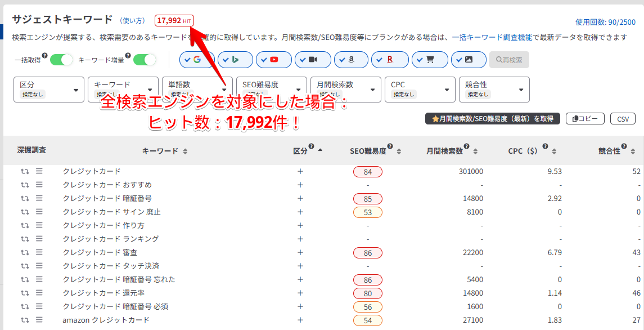Click the help icon beside 一括取得
644x330 pixels.
tap(45, 56)
